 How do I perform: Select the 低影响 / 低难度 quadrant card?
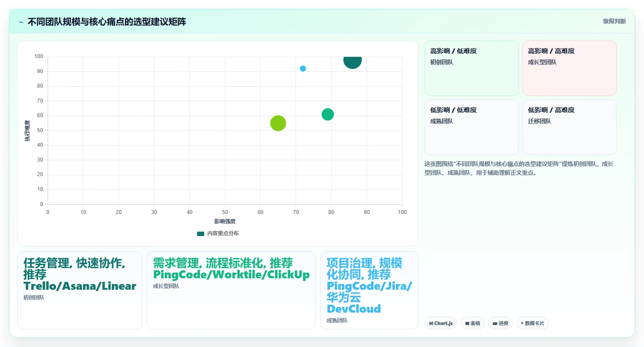click(472, 127)
